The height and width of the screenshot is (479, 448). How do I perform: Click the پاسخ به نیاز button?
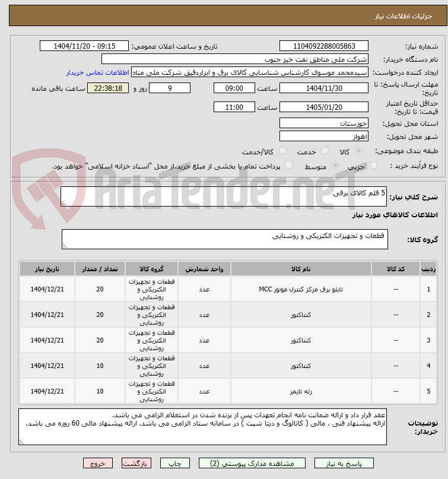coord(344,463)
